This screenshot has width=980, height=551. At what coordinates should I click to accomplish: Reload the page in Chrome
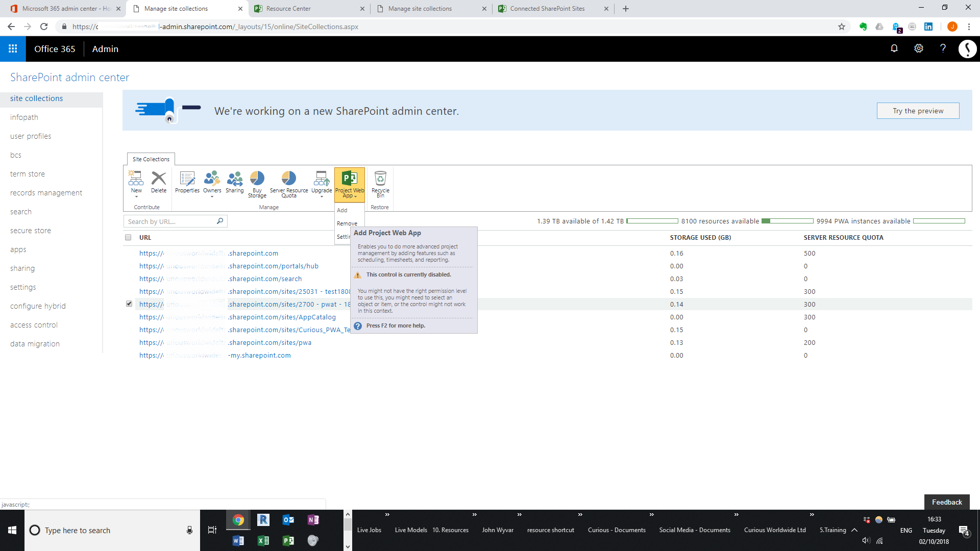44,27
